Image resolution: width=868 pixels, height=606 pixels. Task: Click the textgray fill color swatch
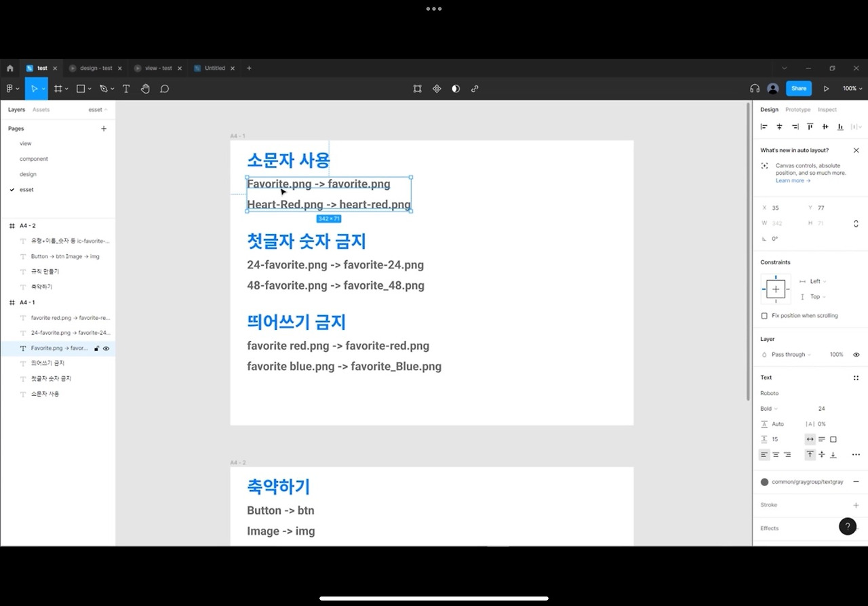click(764, 482)
